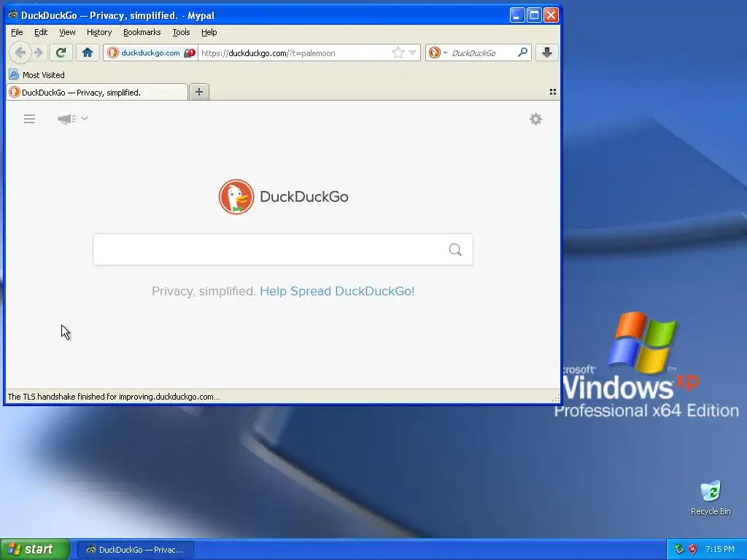Screen dimensions: 747x560
Task: Select the Recycle Bin desktop icon
Action: click(711, 498)
